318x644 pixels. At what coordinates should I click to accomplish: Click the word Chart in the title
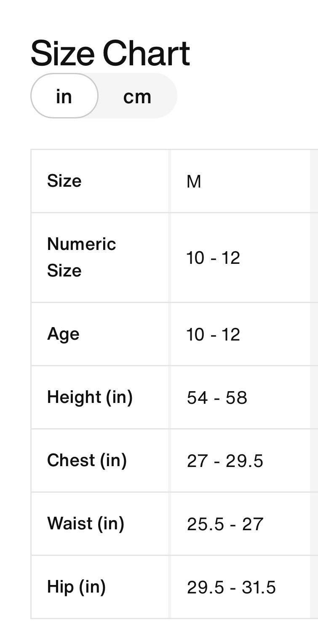146,53
